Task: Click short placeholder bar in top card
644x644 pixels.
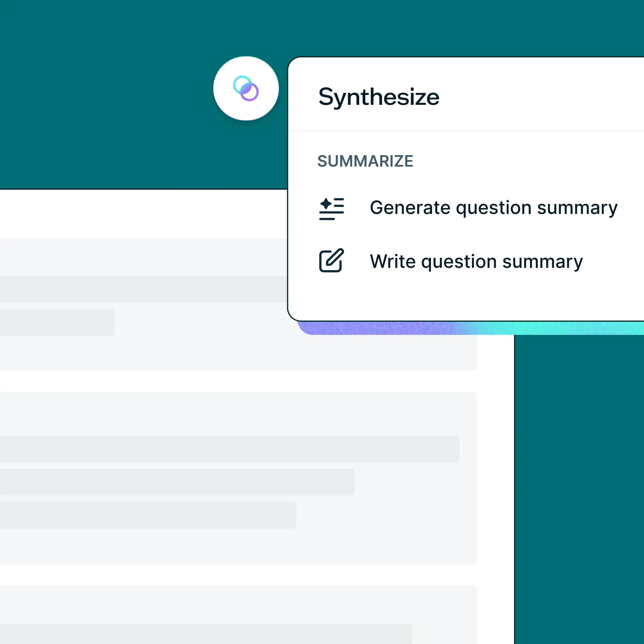Action: pos(57,322)
